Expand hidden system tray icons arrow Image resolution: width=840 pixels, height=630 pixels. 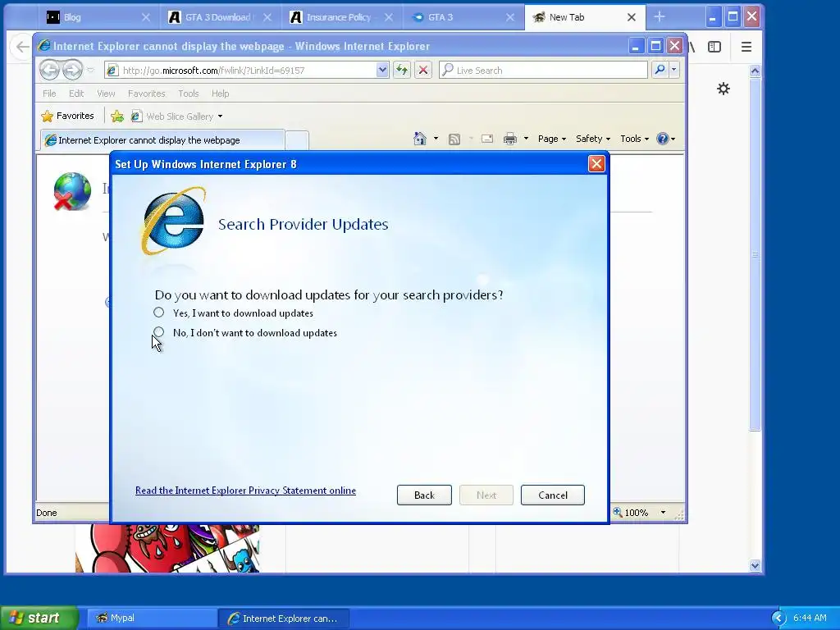(x=778, y=619)
